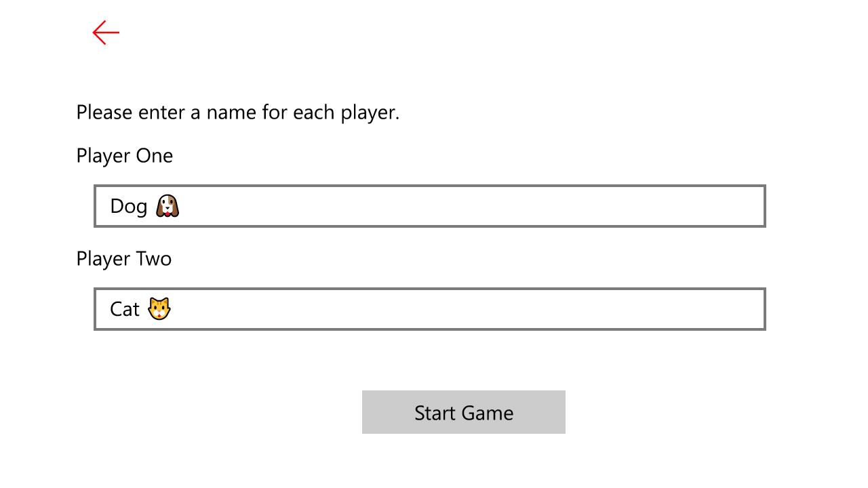868x488 pixels.
Task: Place cursor right after the cat emoji
Action: point(173,309)
